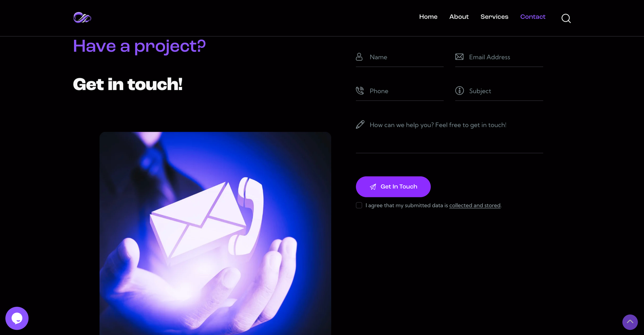Open the Services menu item

(494, 17)
